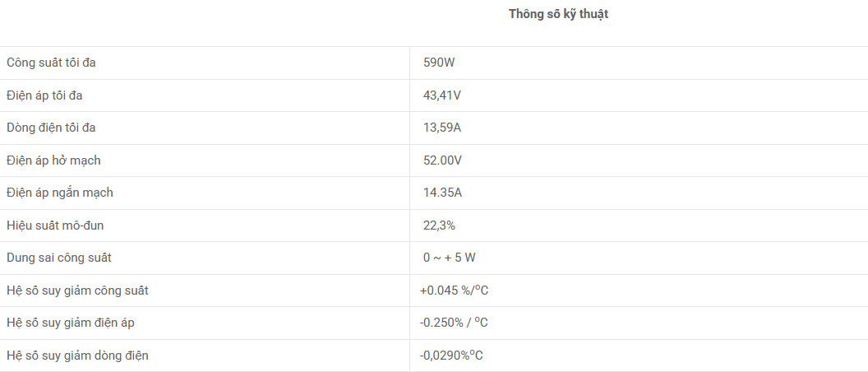Select the "Điện áp hở mạch" label
Viewport: 868px width, 372px height.
(53, 160)
